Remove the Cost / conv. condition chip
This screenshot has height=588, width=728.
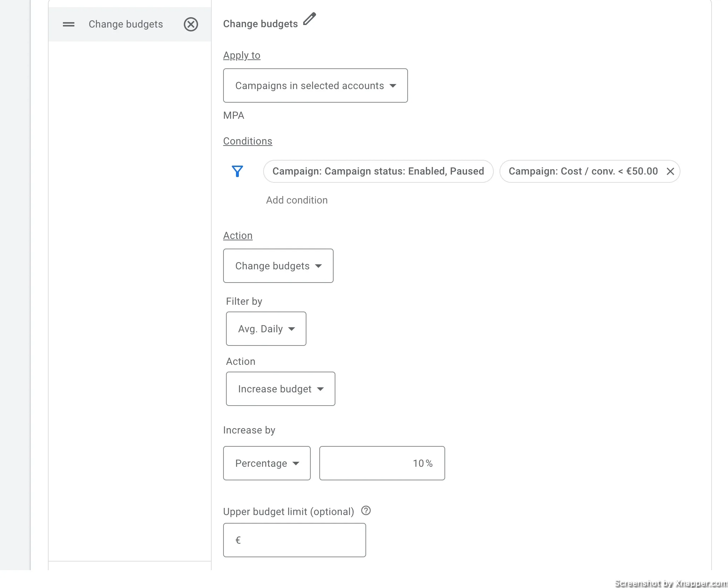point(670,171)
